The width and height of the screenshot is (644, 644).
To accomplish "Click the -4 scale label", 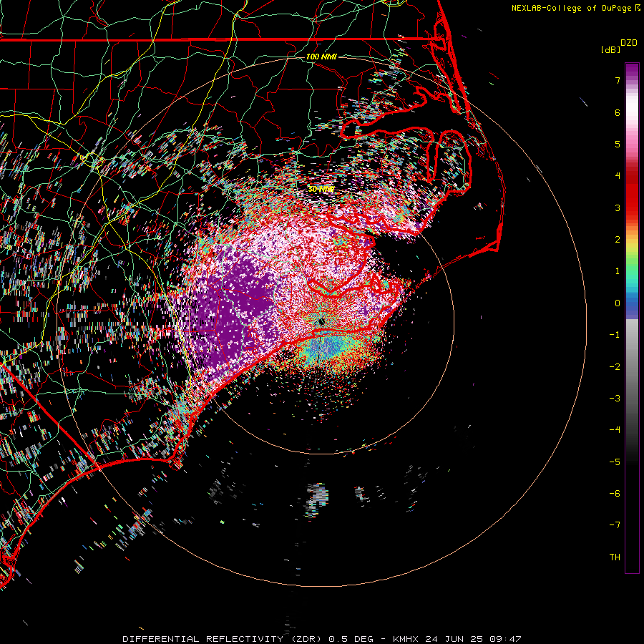I will pyautogui.click(x=615, y=430).
